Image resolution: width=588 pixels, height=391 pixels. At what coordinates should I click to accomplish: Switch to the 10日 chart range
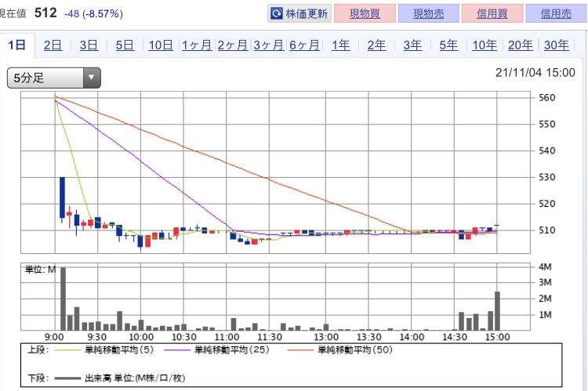point(161,45)
